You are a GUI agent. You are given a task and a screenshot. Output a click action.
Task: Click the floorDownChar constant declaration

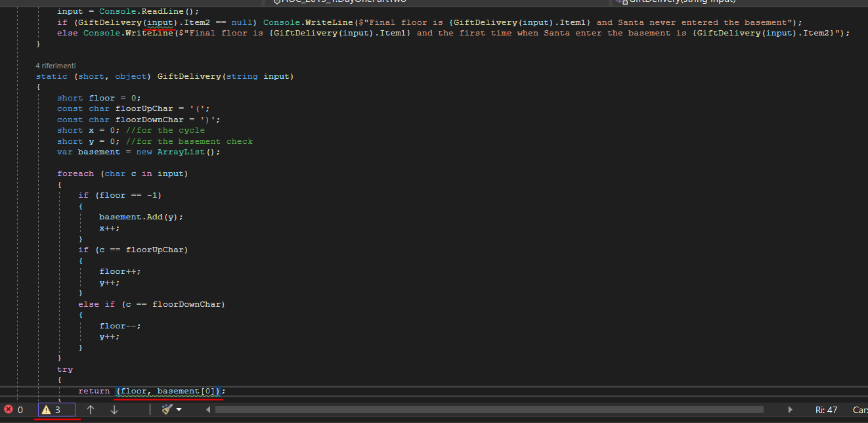[139, 120]
